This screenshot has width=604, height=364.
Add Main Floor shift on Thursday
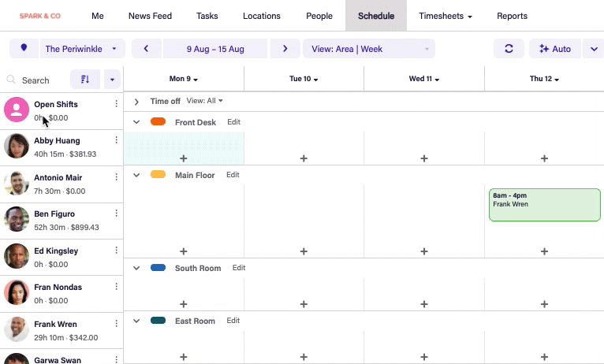(x=544, y=251)
